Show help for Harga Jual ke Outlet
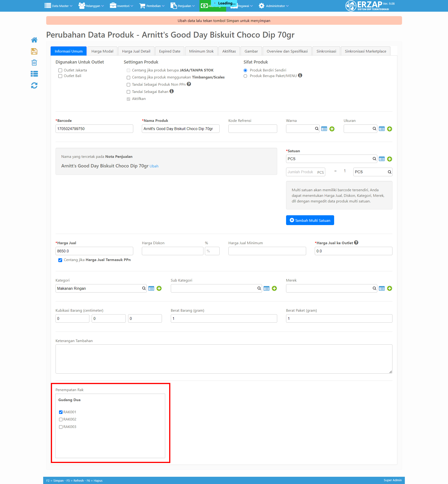Viewport: 448px width, 484px height. (356, 243)
